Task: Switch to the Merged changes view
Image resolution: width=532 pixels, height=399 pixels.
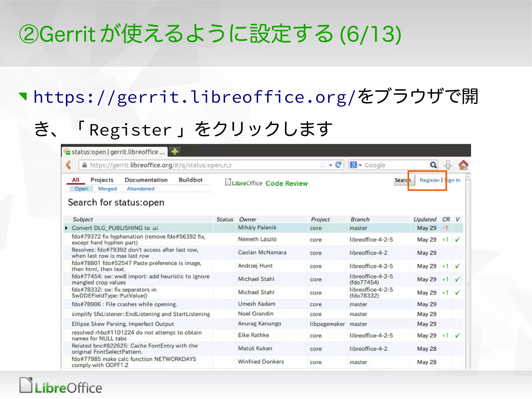Action: pos(107,189)
